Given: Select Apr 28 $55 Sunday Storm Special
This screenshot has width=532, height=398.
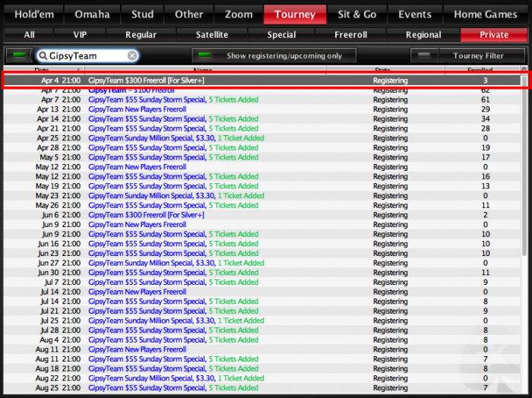Looking at the screenshot, I should point(262,147).
